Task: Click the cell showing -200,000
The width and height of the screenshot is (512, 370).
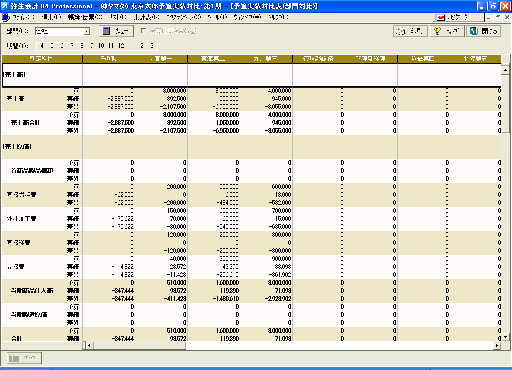Action: tap(174, 203)
